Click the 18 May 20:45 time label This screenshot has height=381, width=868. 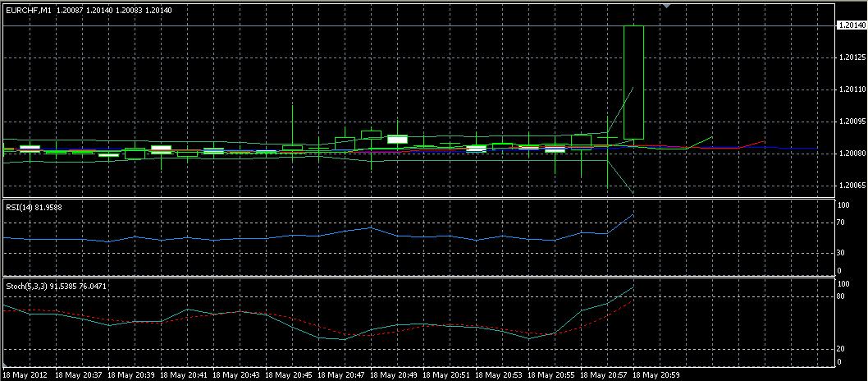(290, 375)
